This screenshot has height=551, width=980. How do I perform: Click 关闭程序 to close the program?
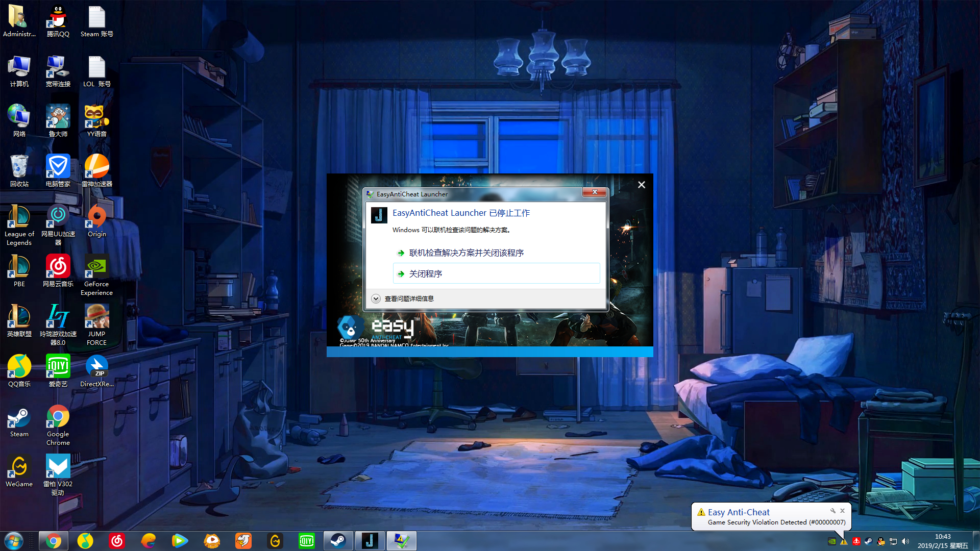click(x=425, y=274)
